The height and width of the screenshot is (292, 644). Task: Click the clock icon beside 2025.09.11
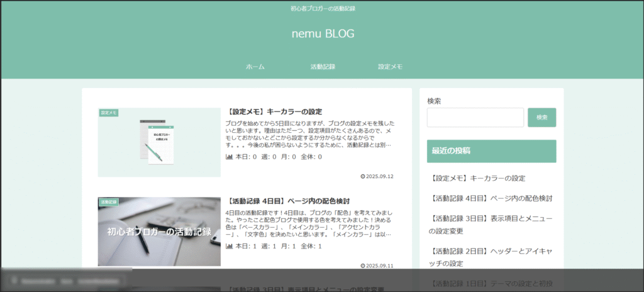point(362,266)
